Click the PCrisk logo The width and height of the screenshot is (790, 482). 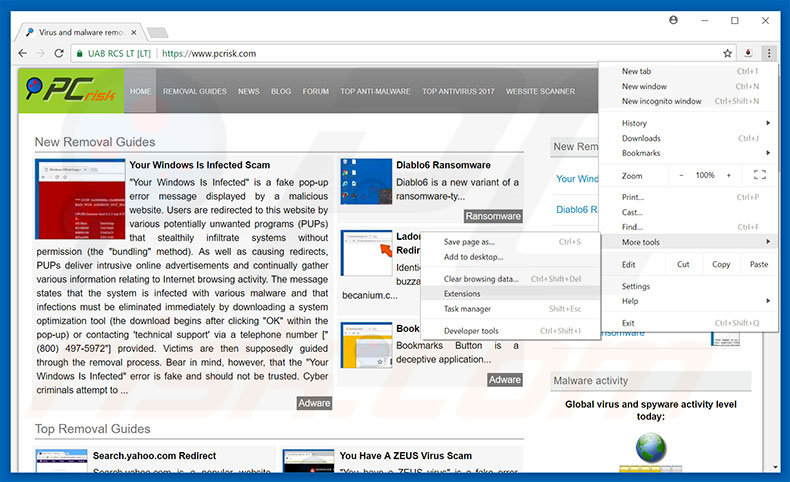71,91
